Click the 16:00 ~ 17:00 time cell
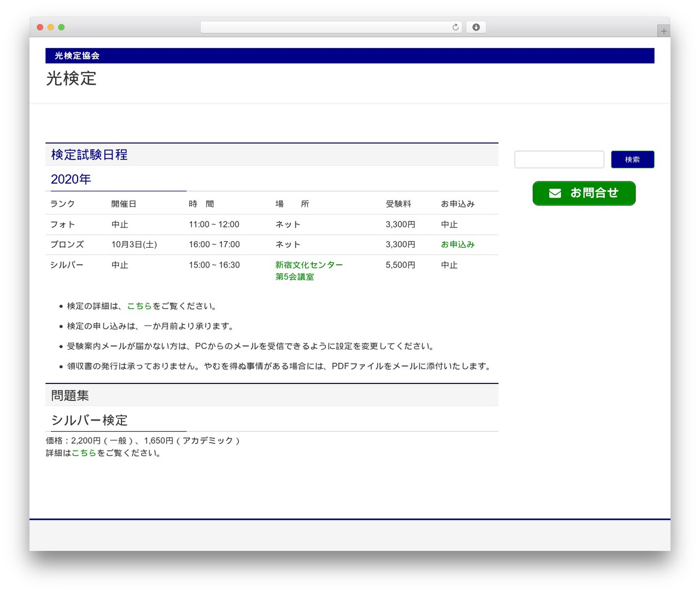This screenshot has width=700, height=593. (x=214, y=245)
